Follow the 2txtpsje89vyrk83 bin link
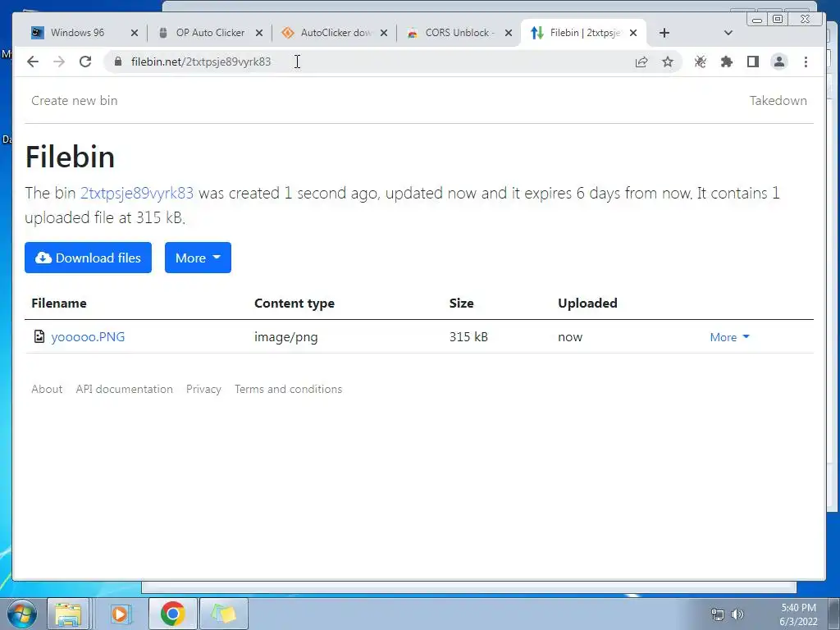840x630 pixels. [137, 193]
